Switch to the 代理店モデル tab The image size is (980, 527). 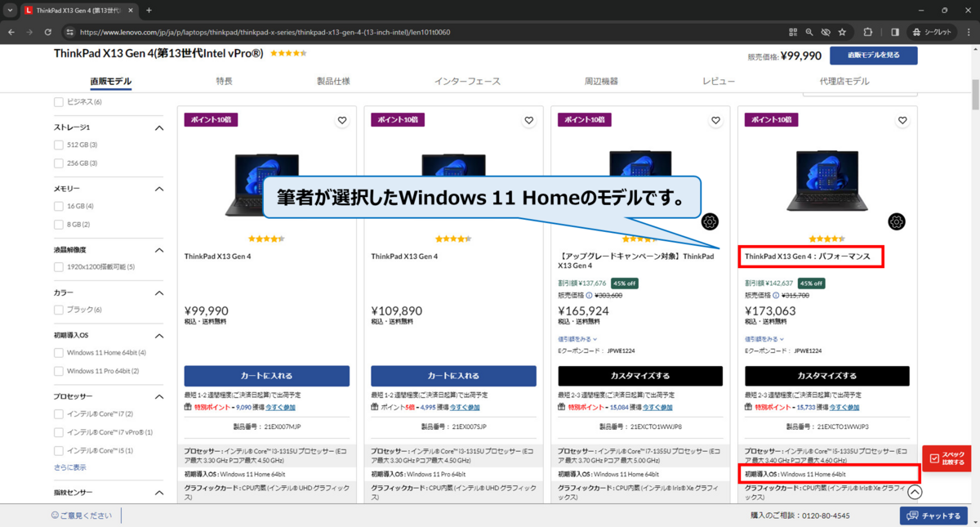844,82
